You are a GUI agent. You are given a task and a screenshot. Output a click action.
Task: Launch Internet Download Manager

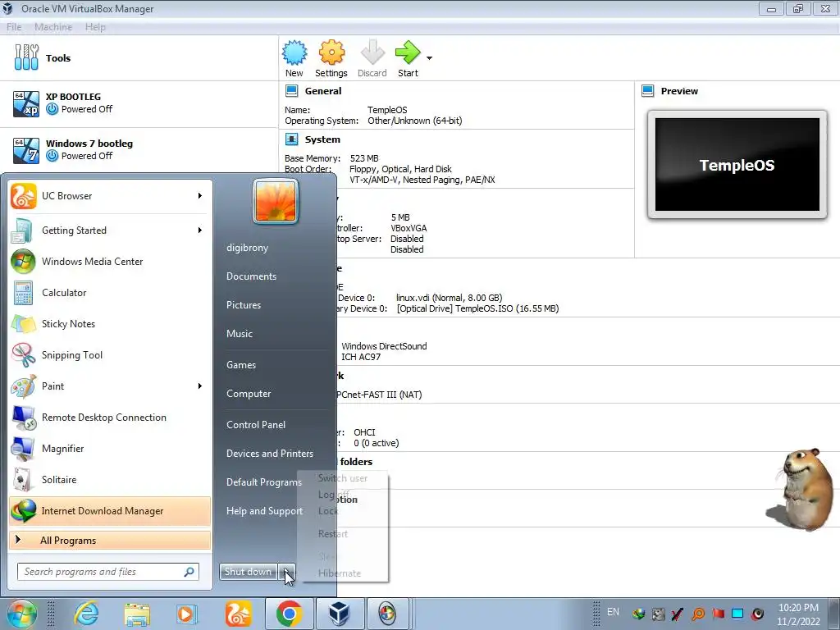pyautogui.click(x=110, y=511)
